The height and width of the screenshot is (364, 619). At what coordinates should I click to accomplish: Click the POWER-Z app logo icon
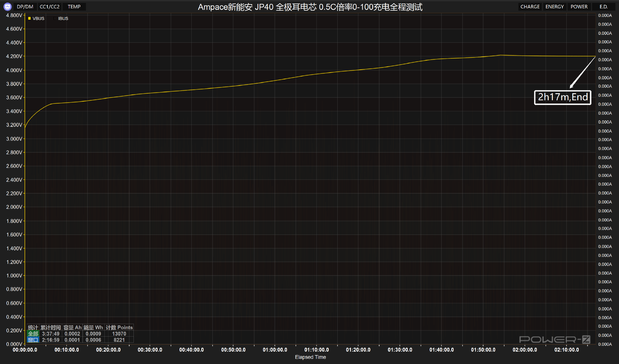(7, 6)
